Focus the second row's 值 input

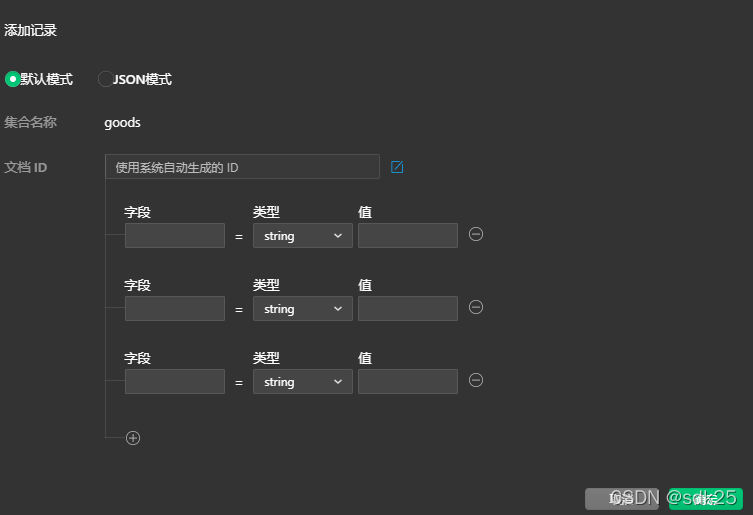pyautogui.click(x=408, y=308)
